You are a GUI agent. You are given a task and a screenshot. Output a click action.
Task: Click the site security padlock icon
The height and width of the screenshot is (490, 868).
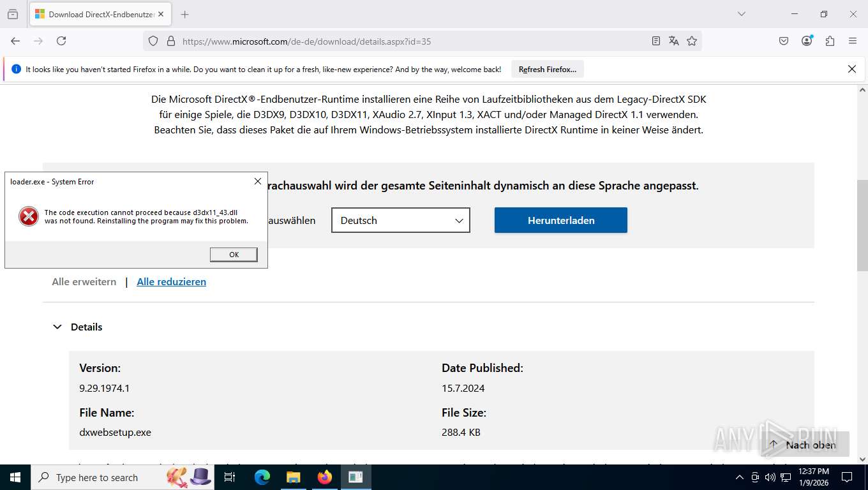click(x=170, y=41)
